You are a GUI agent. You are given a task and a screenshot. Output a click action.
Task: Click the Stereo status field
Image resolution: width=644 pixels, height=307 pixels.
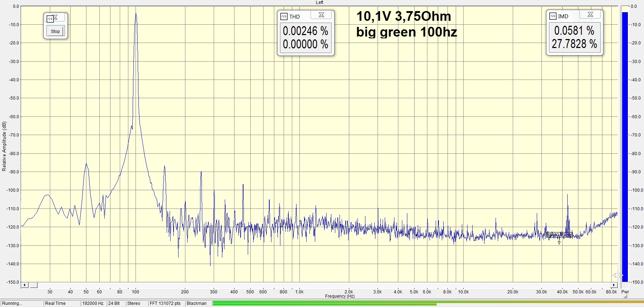click(137, 303)
